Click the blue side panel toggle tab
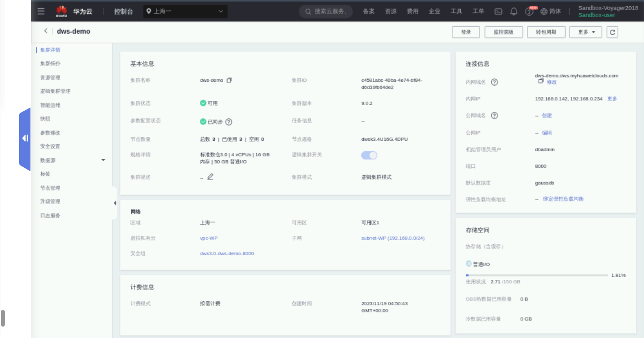 [25, 138]
